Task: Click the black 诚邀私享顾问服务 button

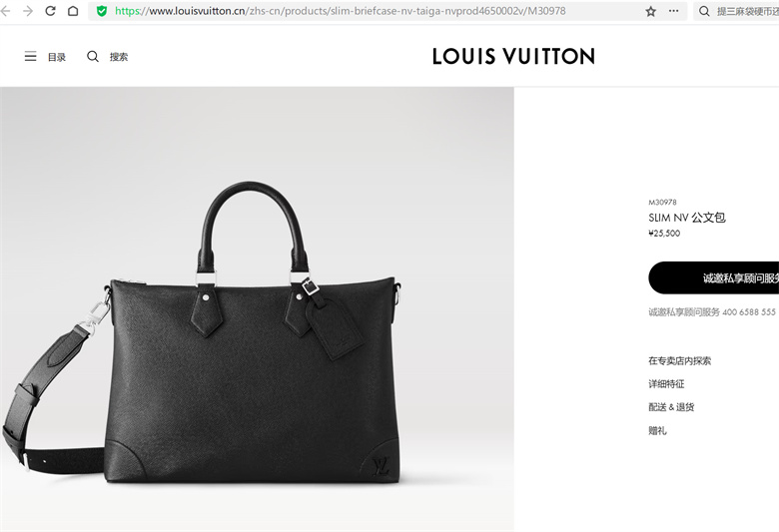Action: coord(713,278)
